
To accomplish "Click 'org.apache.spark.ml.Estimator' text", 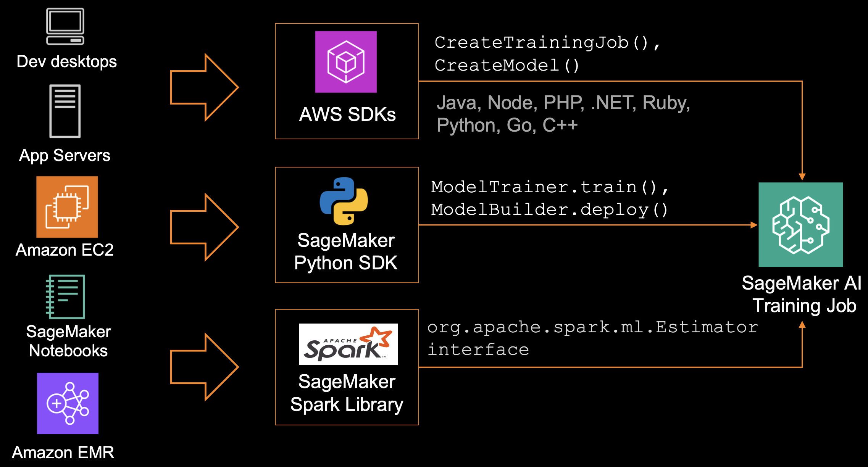I will pyautogui.click(x=592, y=327).
